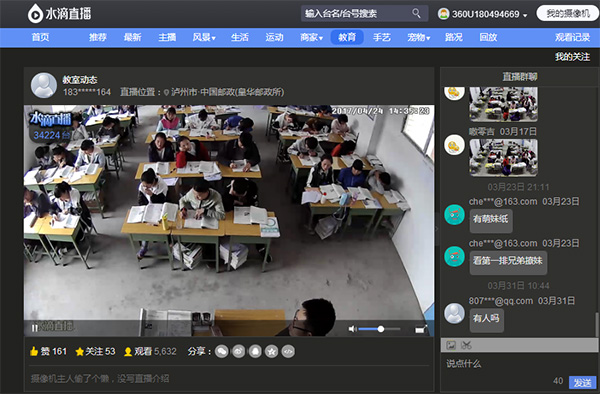Viewport: 600px width, 394px height.
Task: Follow the channel with star icon
Action: click(x=80, y=352)
